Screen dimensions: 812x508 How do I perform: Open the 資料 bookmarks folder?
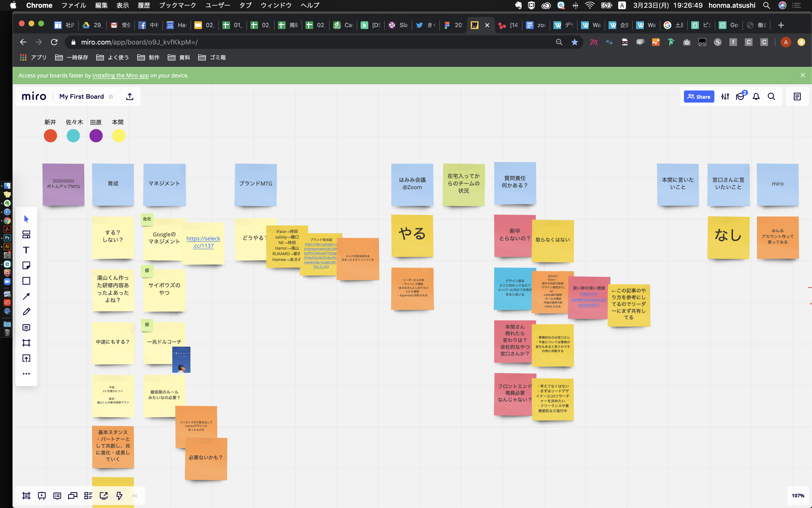pos(179,58)
